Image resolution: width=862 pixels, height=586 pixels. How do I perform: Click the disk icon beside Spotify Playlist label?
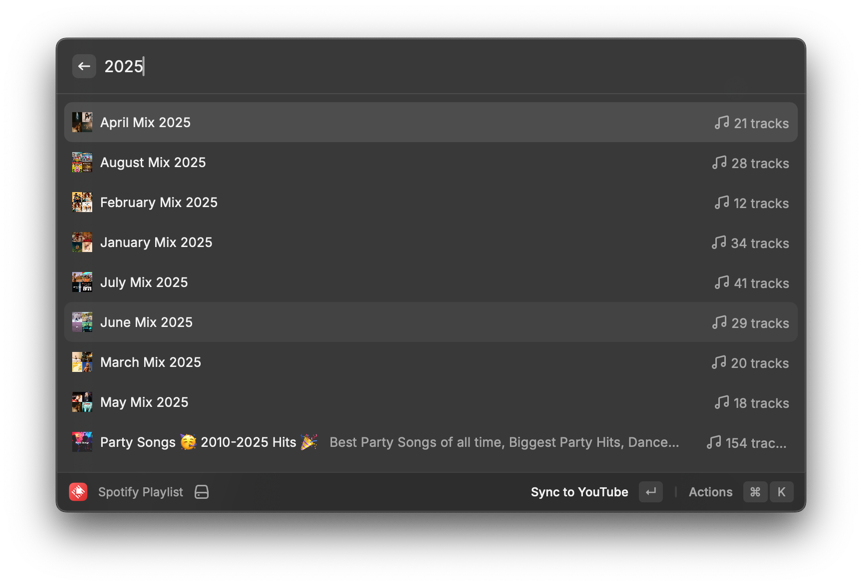click(203, 491)
